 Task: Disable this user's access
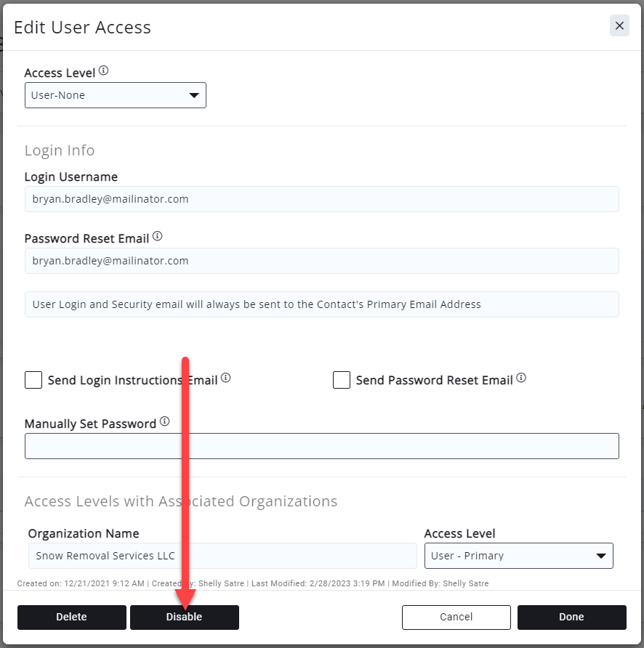185,617
